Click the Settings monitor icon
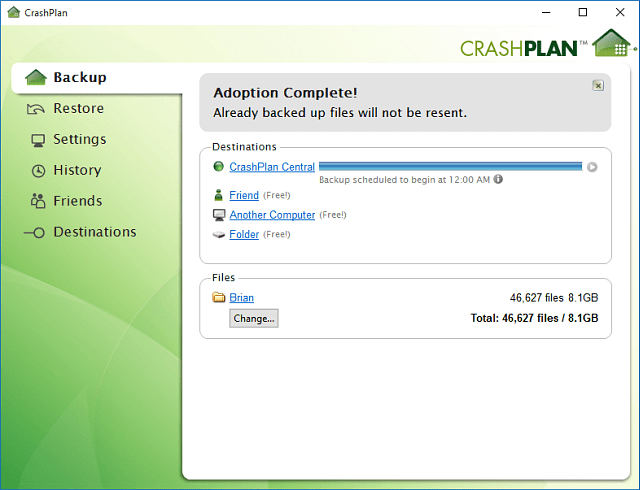 tap(38, 140)
